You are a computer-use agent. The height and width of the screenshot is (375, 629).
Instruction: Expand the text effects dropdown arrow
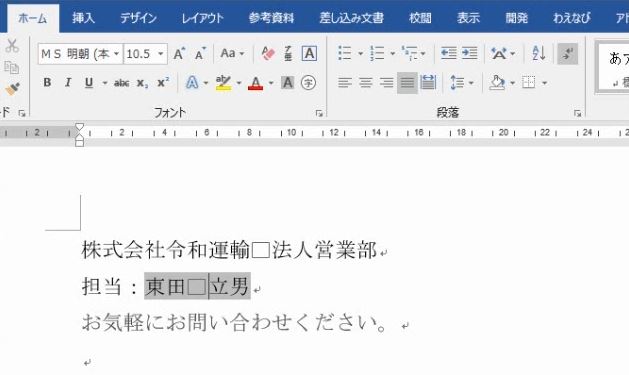(206, 83)
